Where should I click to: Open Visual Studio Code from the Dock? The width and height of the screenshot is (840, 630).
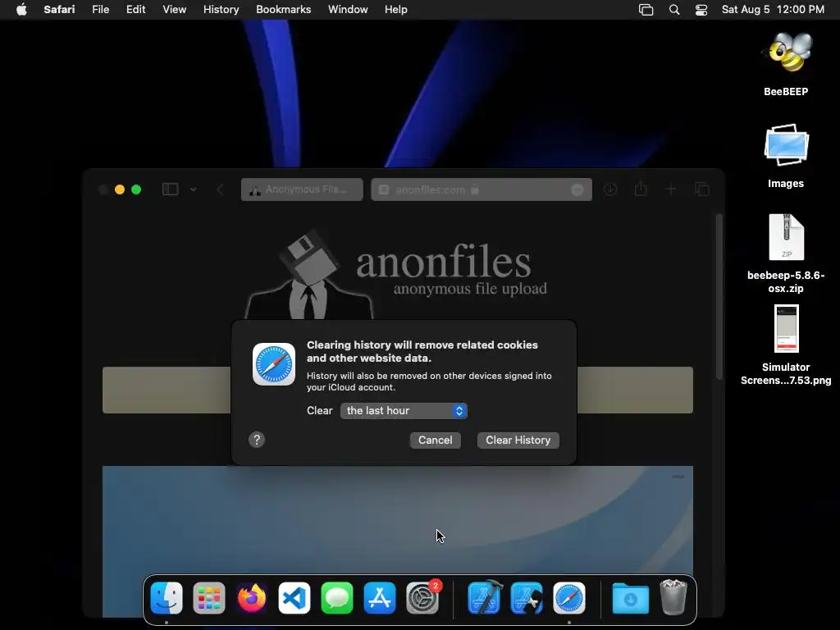click(294, 598)
